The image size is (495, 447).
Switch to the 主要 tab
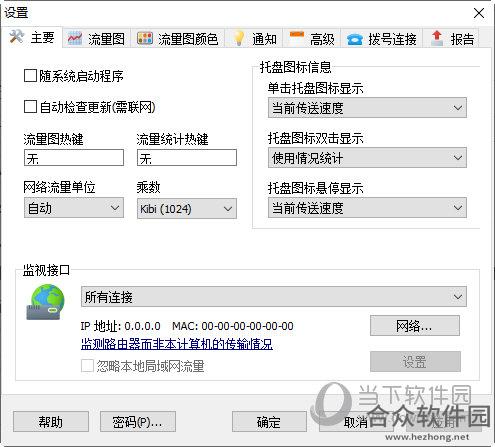click(x=32, y=37)
